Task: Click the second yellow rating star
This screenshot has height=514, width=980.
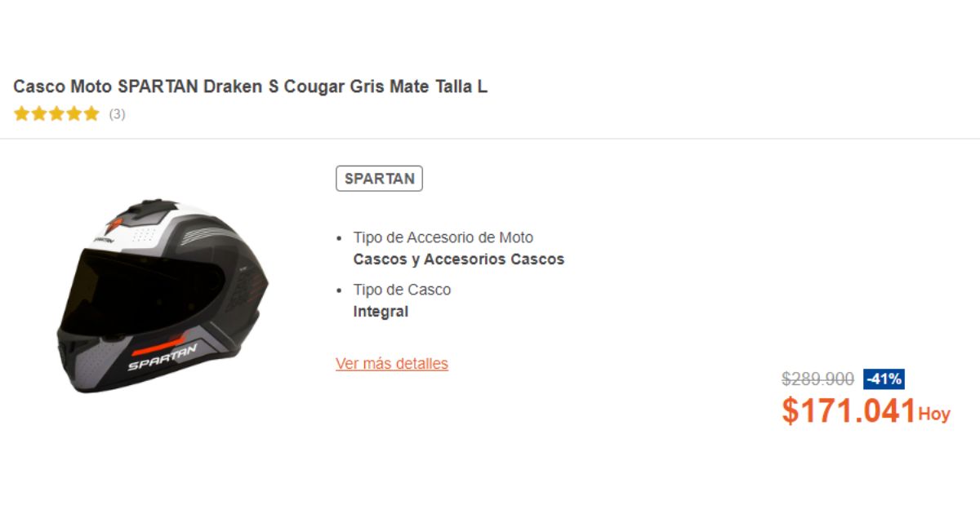Action: (x=38, y=114)
